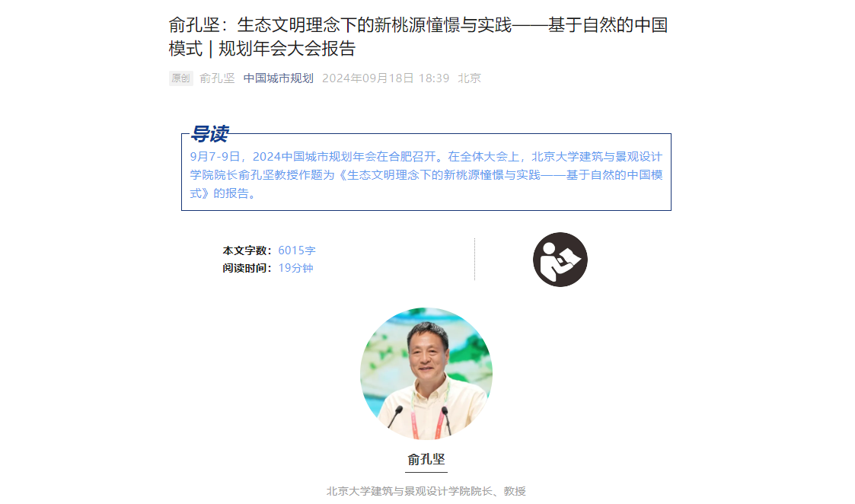This screenshot has height=504, width=855.
Task: Click the 导读 heading label
Action: (x=210, y=134)
